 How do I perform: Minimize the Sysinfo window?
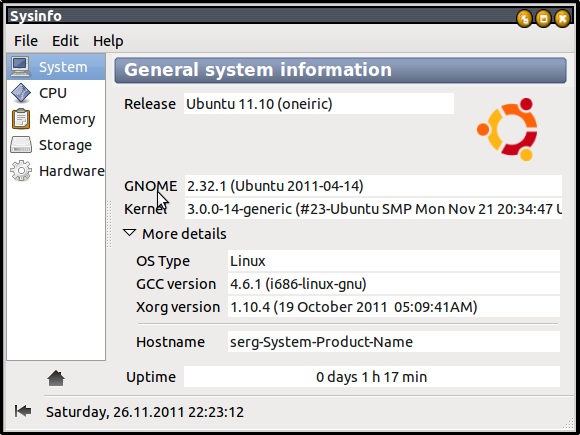524,18
